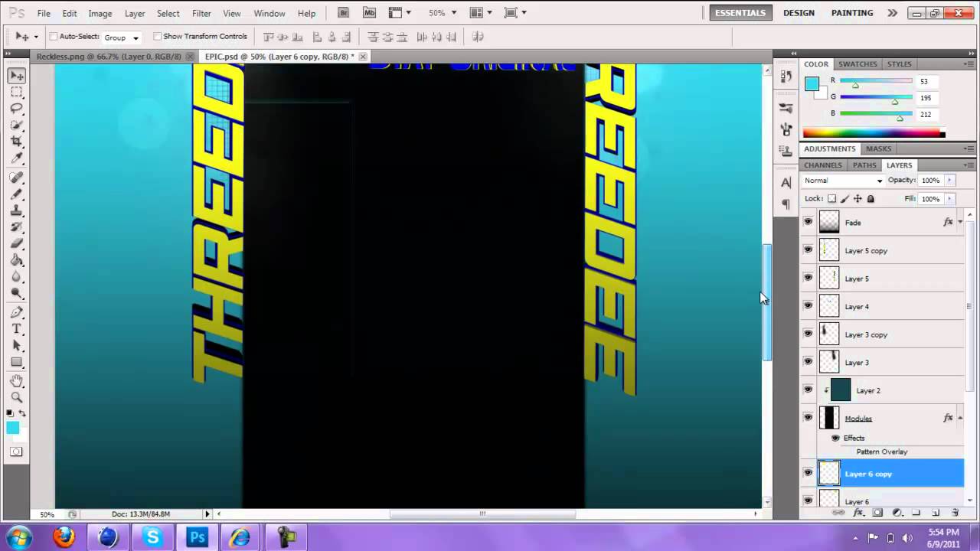Switch to the Swatches tab
The height and width of the screenshot is (551, 980).
point(857,64)
